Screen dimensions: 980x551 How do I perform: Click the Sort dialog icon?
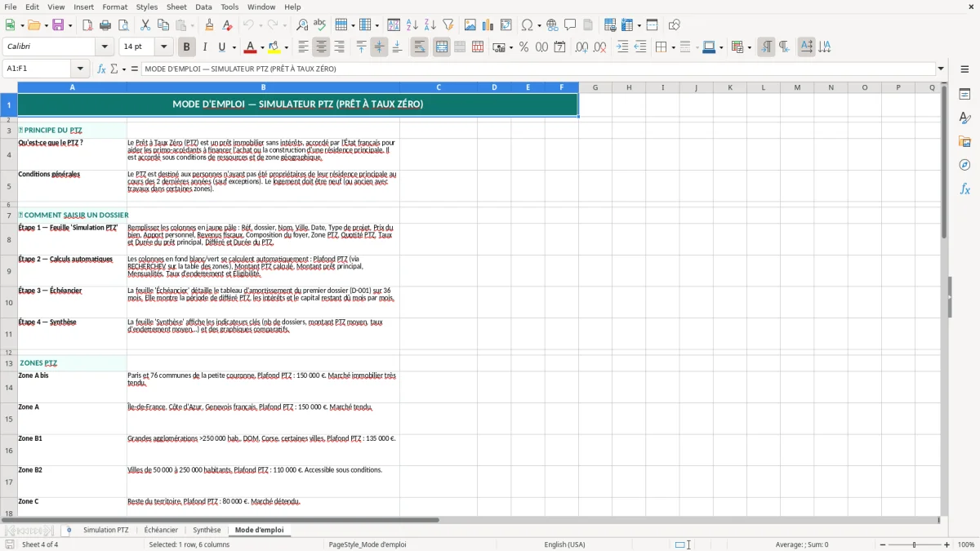pyautogui.click(x=394, y=25)
